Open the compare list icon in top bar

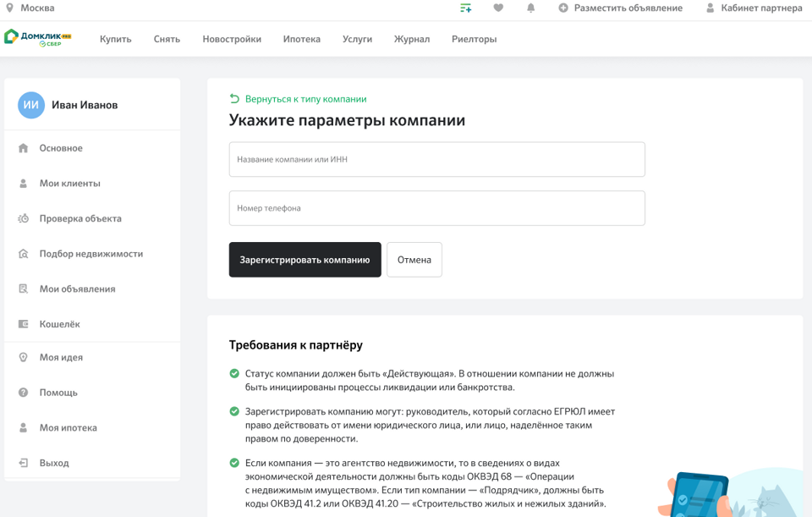pos(465,8)
